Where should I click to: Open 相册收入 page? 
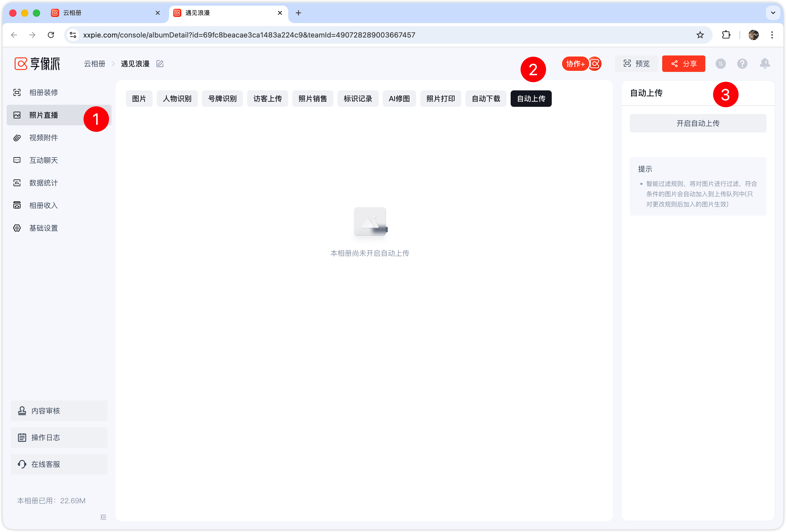[59, 205]
